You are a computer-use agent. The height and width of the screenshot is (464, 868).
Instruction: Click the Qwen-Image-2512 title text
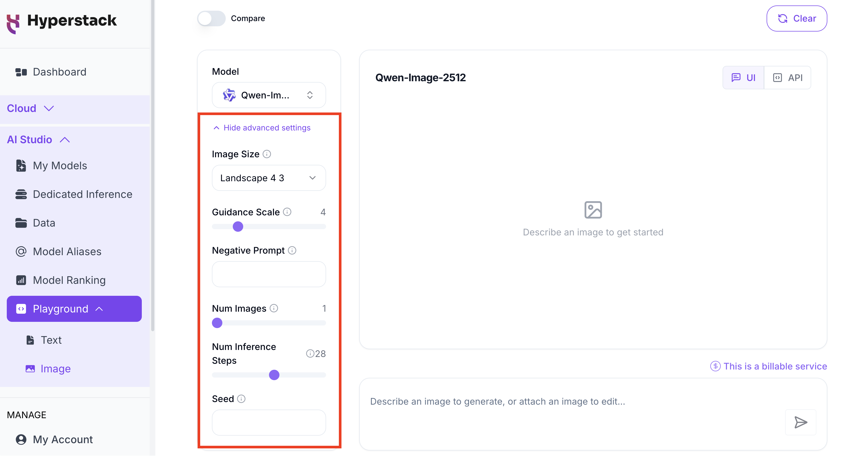pos(420,78)
